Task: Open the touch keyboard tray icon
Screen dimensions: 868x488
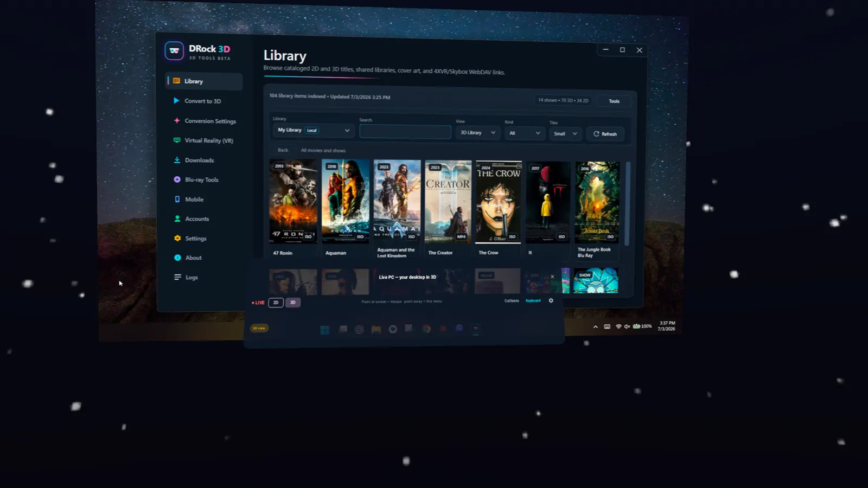Action: [607, 326]
